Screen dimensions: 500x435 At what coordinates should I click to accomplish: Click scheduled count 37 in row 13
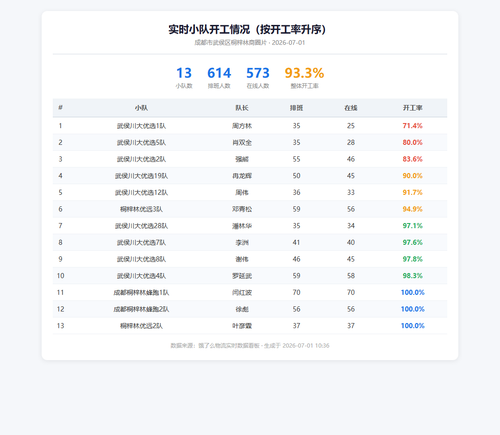pos(296,326)
